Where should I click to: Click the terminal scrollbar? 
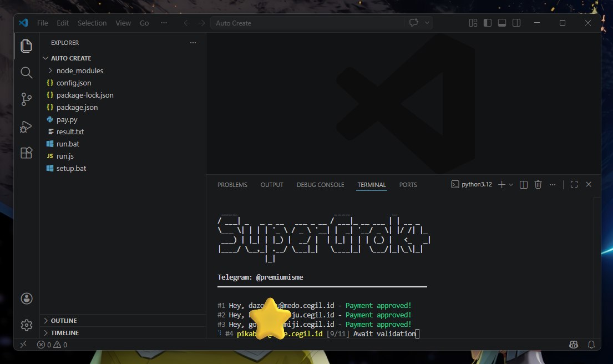(596, 268)
